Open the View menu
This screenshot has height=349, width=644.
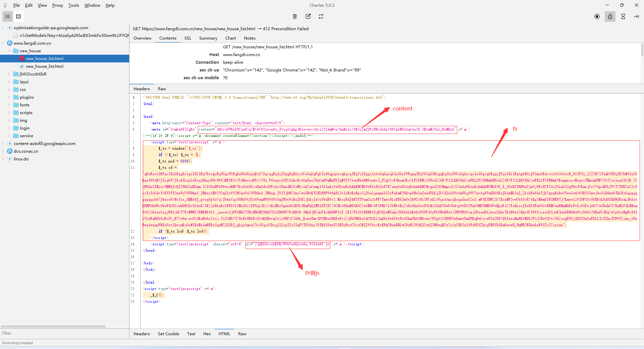(42, 5)
